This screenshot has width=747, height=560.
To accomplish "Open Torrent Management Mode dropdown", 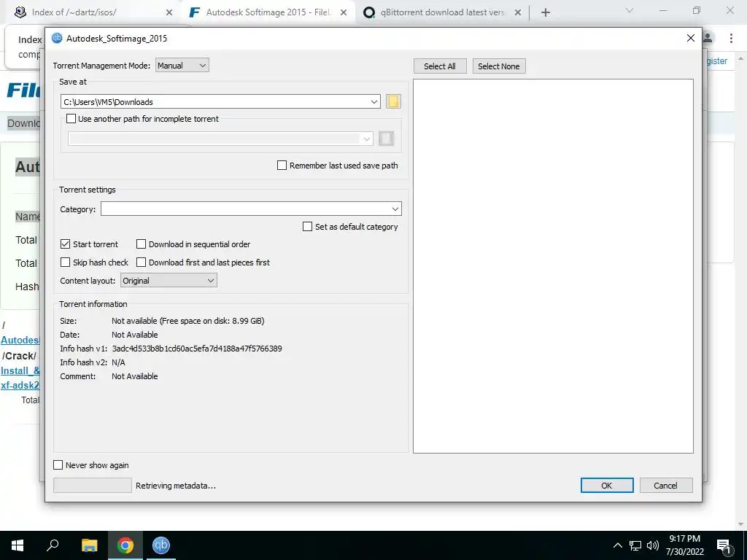I will 182,65.
